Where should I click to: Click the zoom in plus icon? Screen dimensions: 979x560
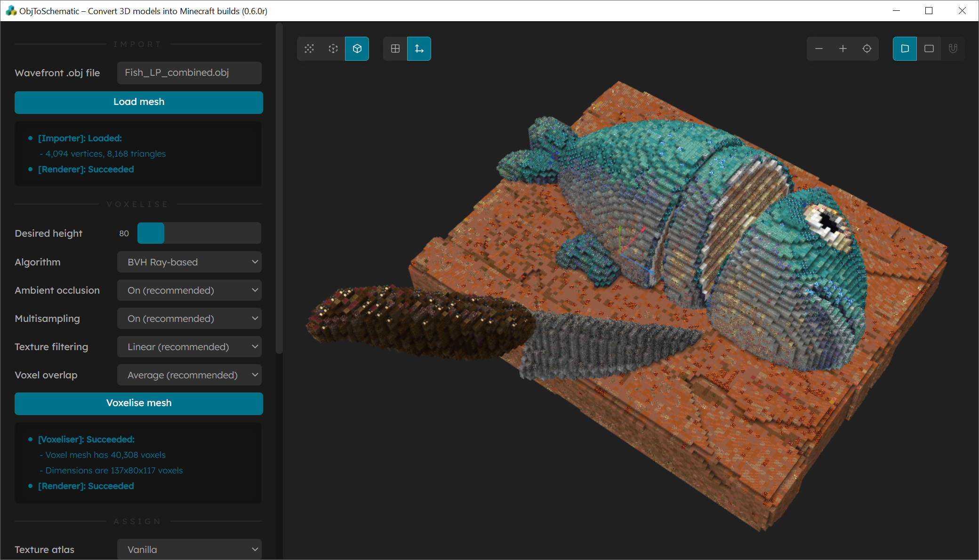tap(843, 48)
